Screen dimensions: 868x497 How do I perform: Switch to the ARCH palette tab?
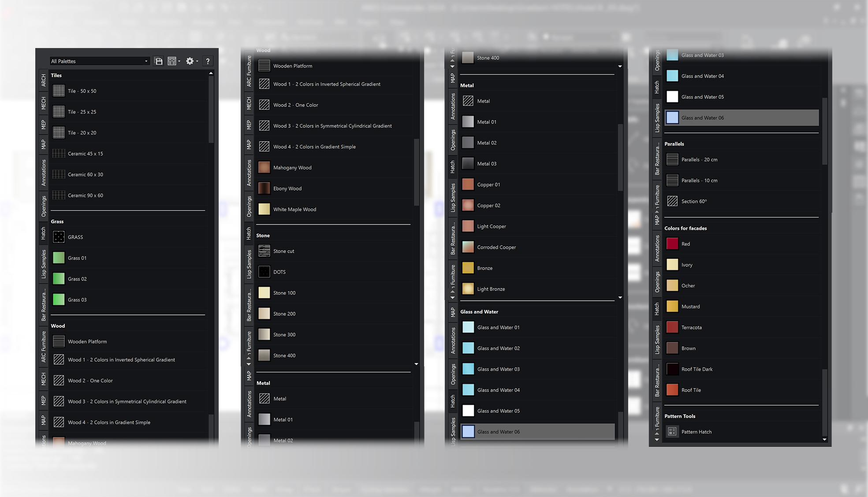pyautogui.click(x=43, y=80)
